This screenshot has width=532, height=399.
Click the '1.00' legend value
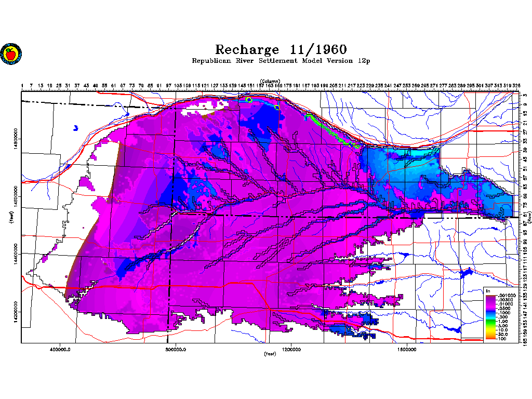coord(502,321)
